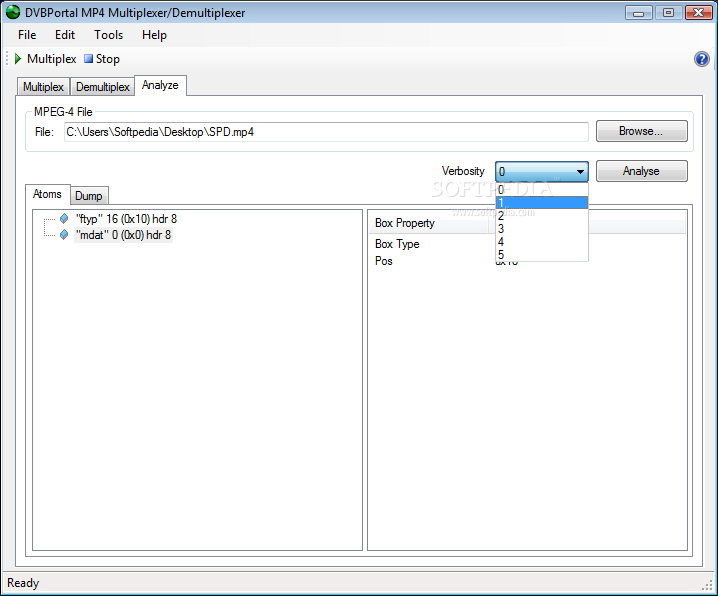Image resolution: width=718 pixels, height=596 pixels.
Task: Open the Help menu
Action: point(154,35)
